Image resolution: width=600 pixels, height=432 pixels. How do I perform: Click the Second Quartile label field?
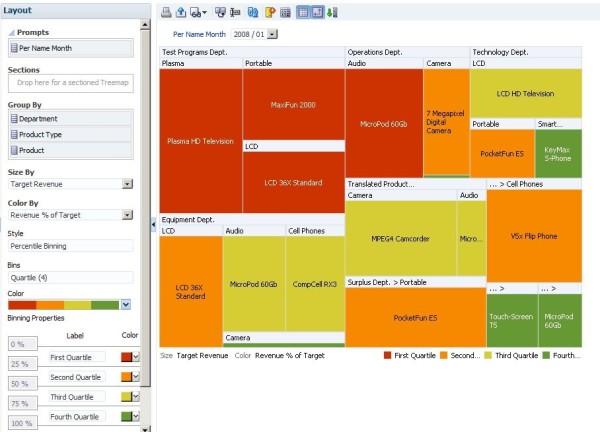77,377
